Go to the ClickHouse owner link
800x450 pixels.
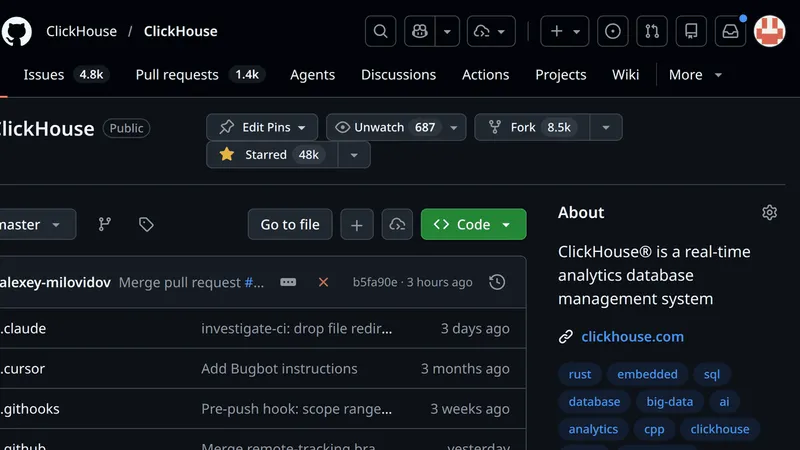pos(81,31)
